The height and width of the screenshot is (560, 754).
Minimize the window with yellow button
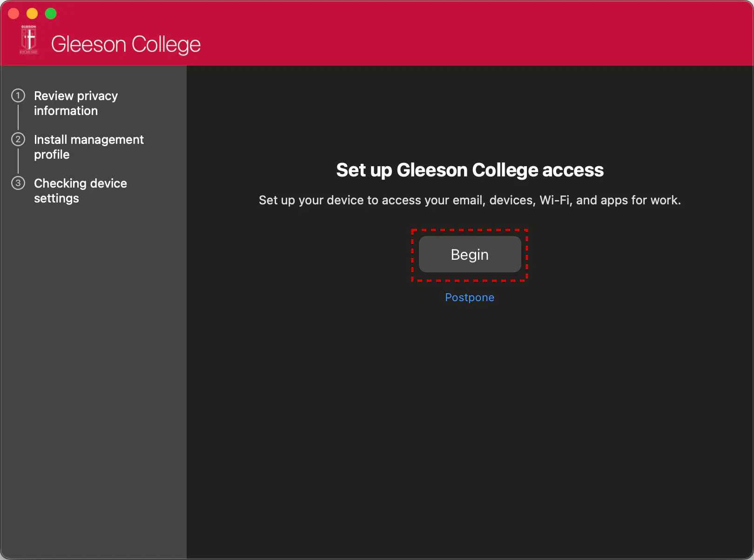[32, 13]
